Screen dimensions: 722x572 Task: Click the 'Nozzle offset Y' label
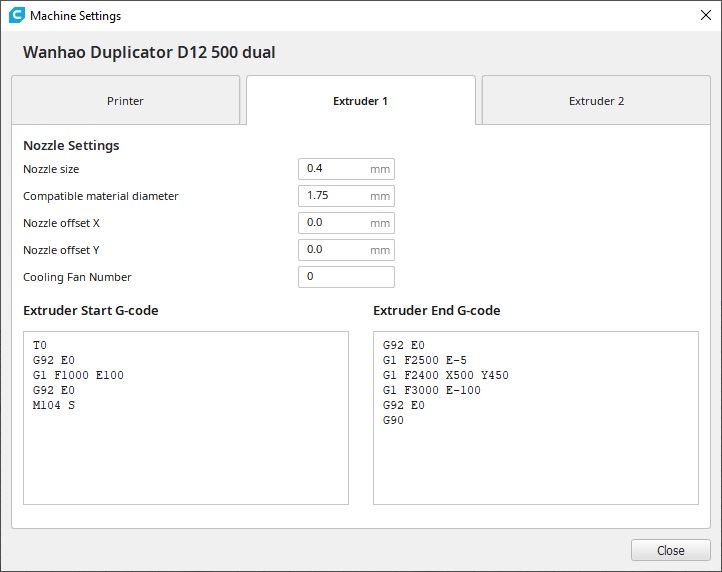(61, 250)
